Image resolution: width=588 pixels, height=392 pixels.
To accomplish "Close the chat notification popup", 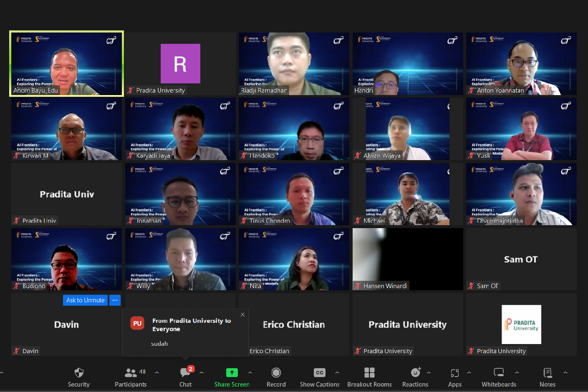I will [242, 315].
